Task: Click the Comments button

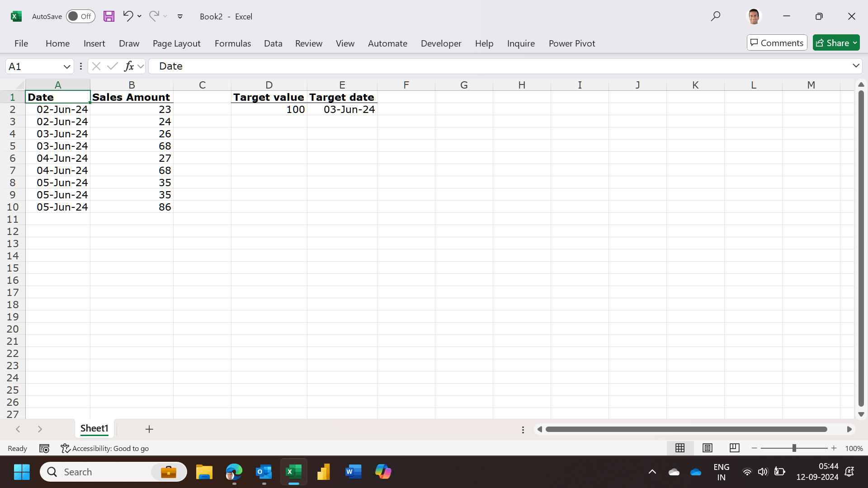Action: click(x=777, y=43)
